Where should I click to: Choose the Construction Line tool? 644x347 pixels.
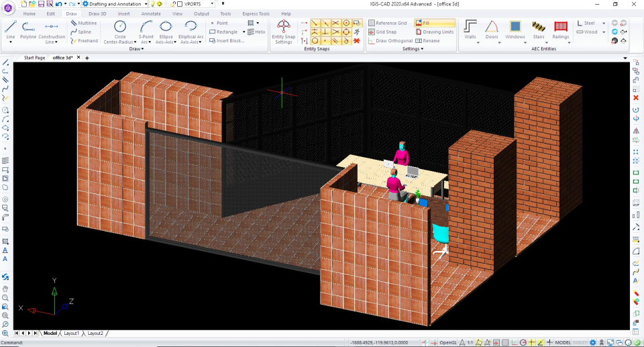pyautogui.click(x=52, y=32)
